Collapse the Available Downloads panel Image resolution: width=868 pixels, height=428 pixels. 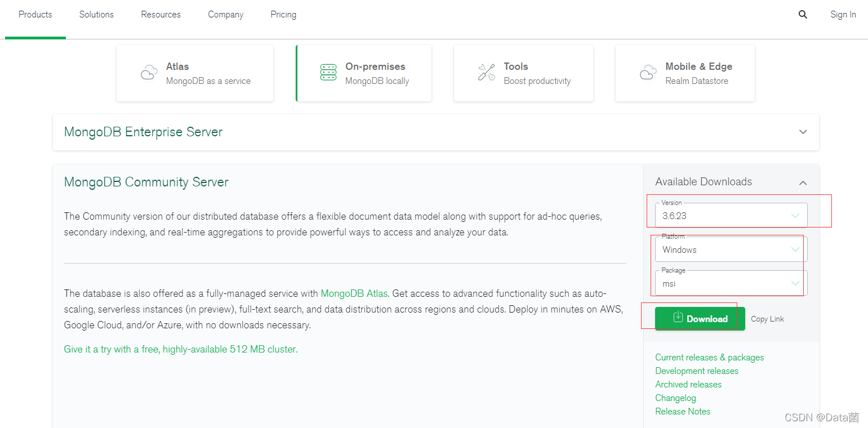803,182
